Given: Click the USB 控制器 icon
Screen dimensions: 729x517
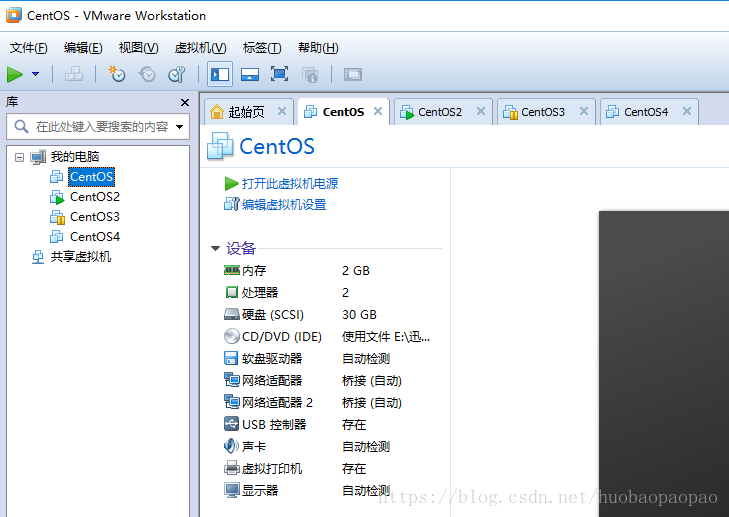Looking at the screenshot, I should [231, 424].
